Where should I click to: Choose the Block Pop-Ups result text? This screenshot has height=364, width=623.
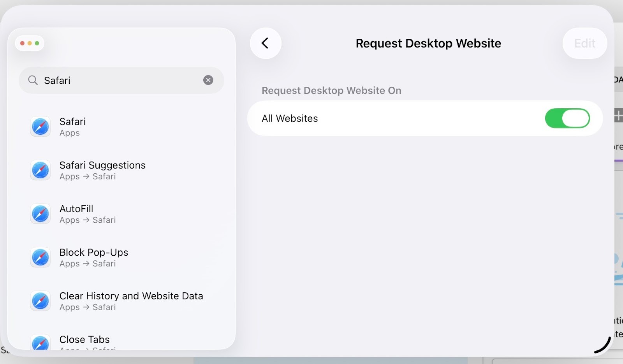(x=94, y=253)
